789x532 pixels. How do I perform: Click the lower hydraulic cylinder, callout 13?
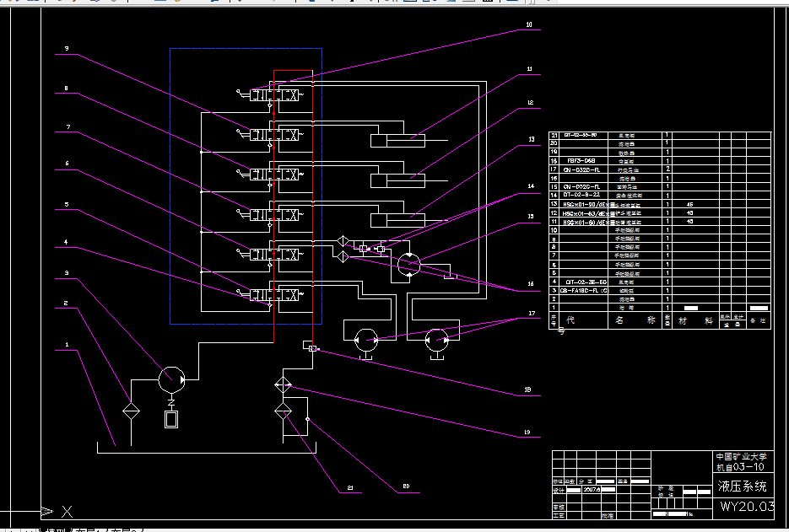click(x=398, y=220)
